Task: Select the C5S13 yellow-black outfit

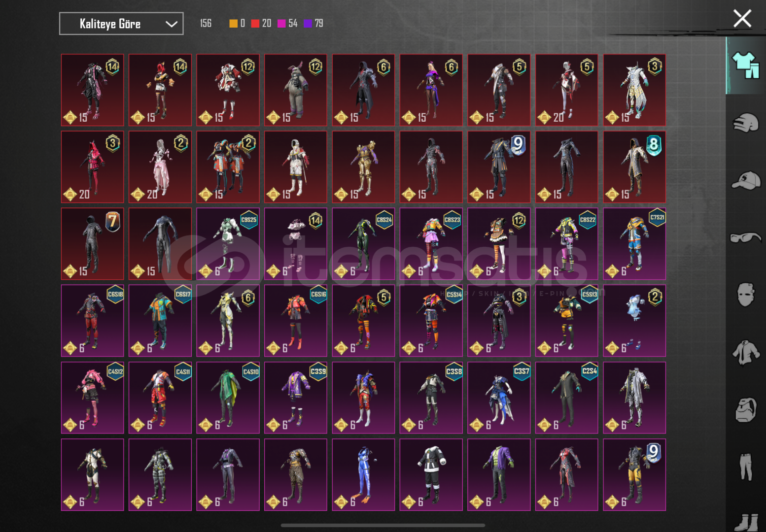Action: tap(567, 321)
